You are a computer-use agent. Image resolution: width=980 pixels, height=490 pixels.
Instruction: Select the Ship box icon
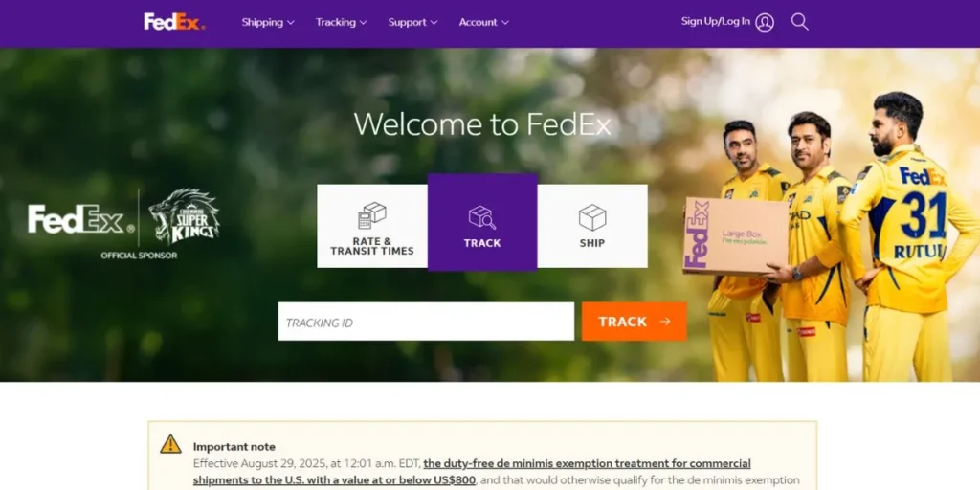[591, 217]
